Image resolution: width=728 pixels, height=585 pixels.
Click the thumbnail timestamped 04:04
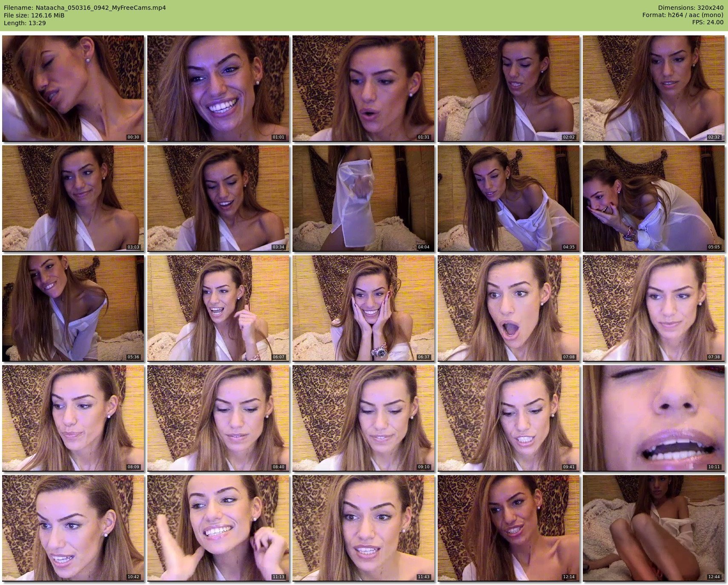[x=363, y=198]
